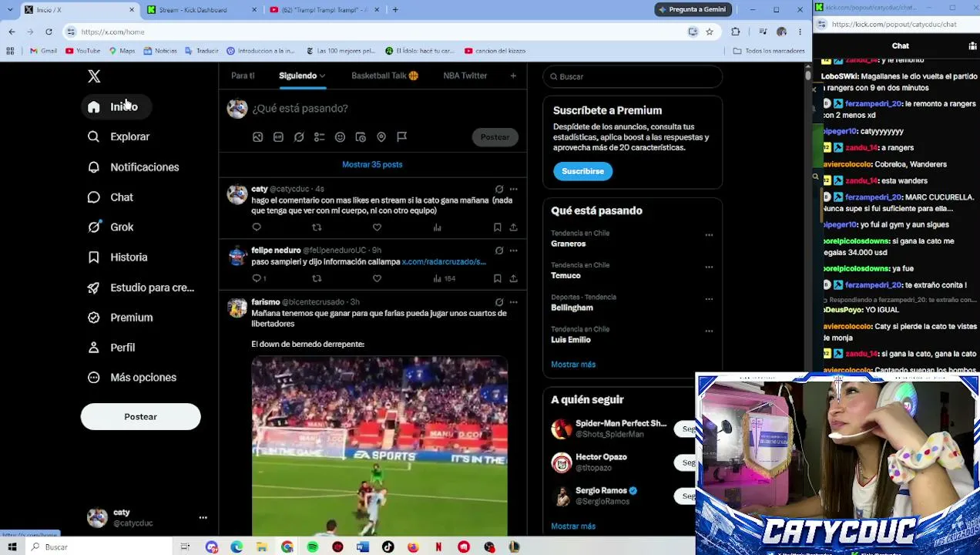Open TikTok from the taskbar
Screen dimensions: 980x555
tap(388, 547)
